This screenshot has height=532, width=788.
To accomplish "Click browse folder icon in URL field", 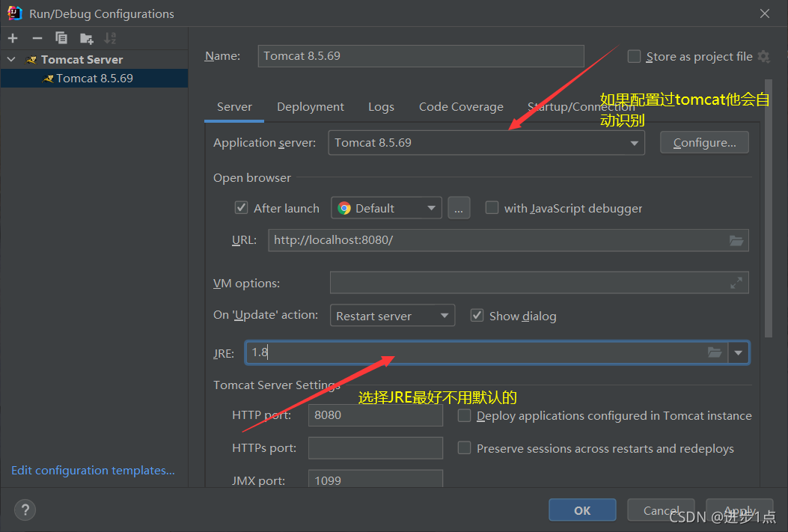I will pos(736,240).
